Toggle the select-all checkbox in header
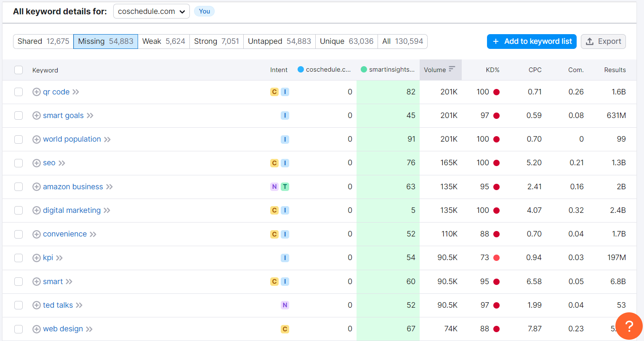The width and height of the screenshot is (644, 341). (19, 70)
